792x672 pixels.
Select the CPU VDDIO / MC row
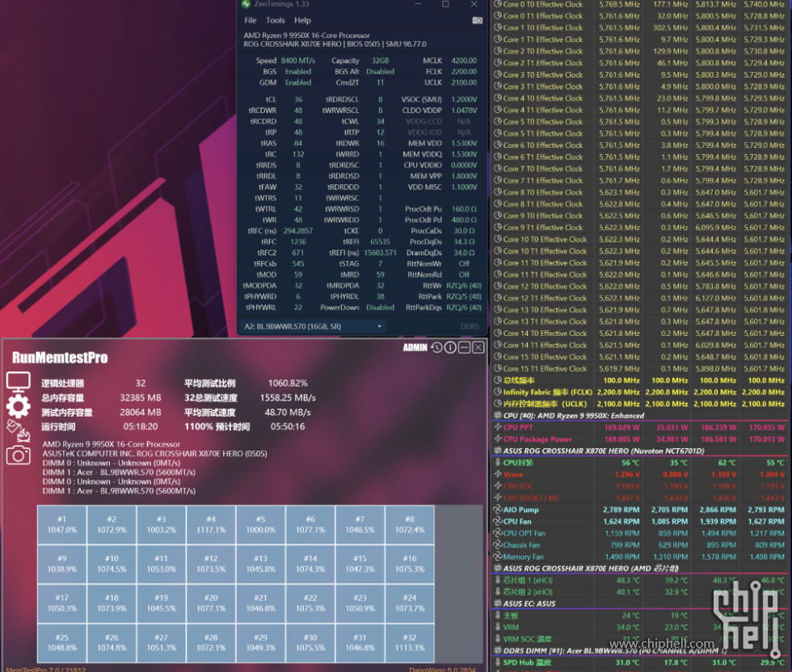pyautogui.click(x=640, y=498)
